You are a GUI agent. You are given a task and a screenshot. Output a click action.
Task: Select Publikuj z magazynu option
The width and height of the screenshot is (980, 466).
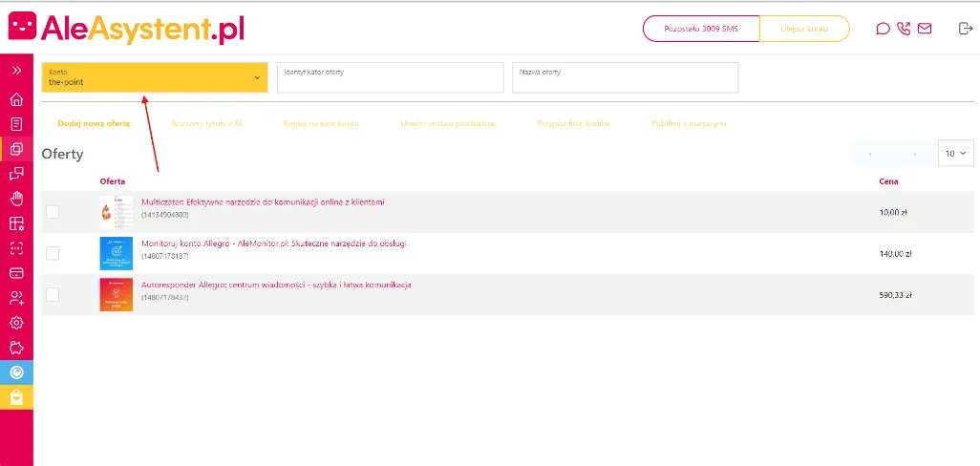(689, 124)
